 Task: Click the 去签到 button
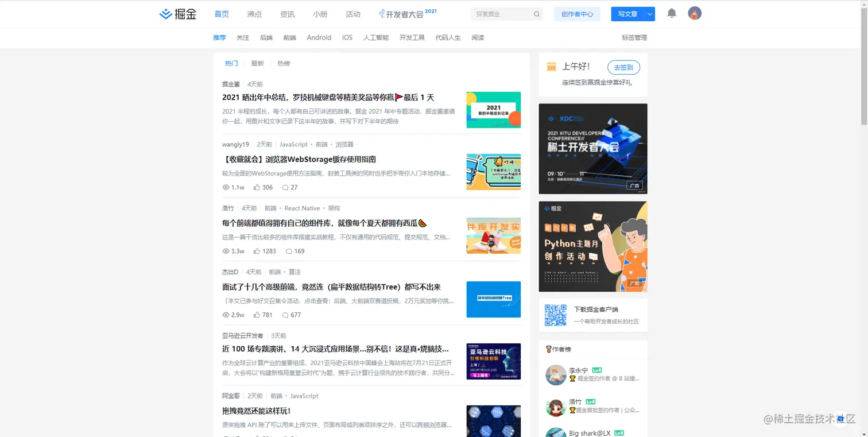(623, 67)
